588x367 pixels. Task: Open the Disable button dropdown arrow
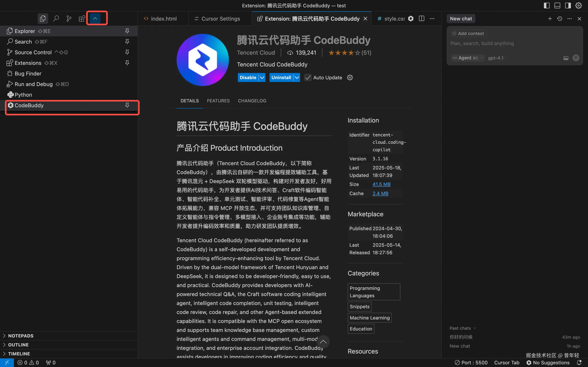[262, 77]
